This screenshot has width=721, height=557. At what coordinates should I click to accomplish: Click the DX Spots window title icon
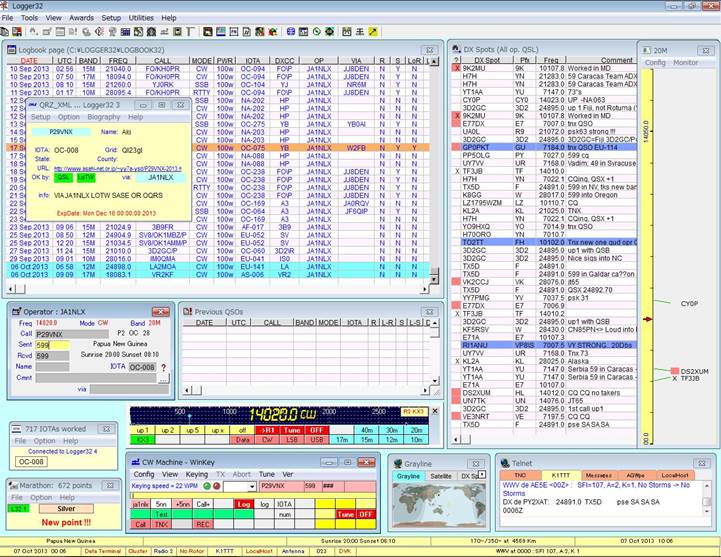tap(456, 49)
